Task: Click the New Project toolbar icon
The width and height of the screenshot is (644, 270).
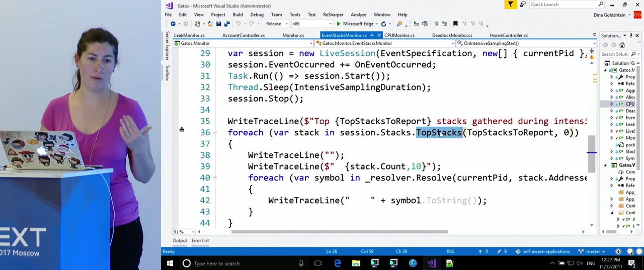Action: (197, 24)
